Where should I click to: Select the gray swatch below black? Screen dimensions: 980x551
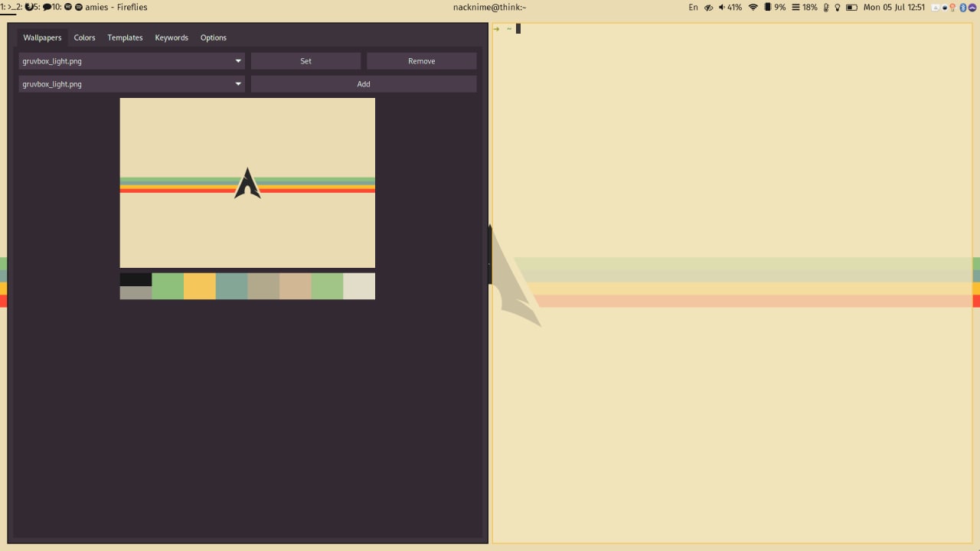136,292
